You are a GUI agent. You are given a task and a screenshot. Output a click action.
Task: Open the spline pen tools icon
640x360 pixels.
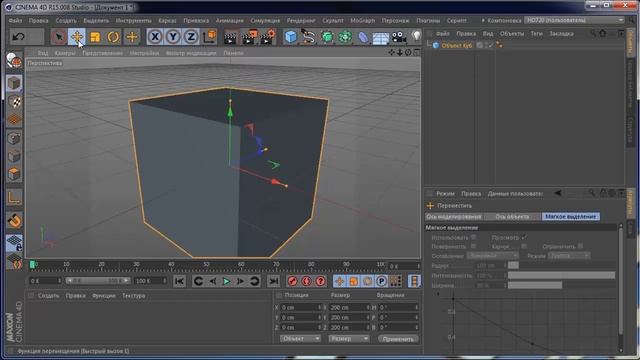309,37
